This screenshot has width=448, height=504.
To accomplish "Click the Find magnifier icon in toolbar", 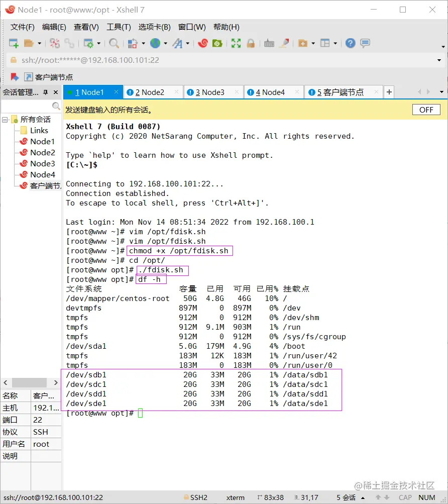I will click(114, 43).
